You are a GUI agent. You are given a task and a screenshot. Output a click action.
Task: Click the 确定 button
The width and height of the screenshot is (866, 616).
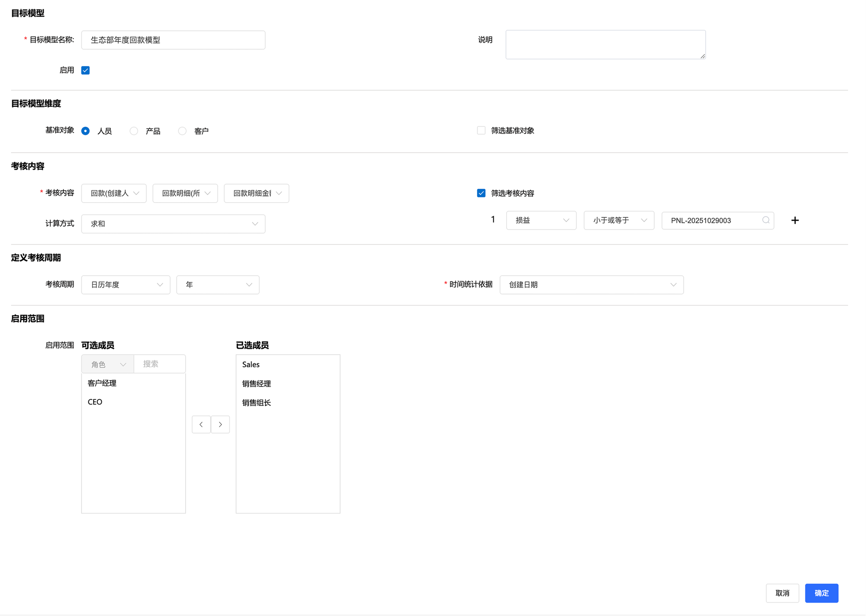pos(821,593)
